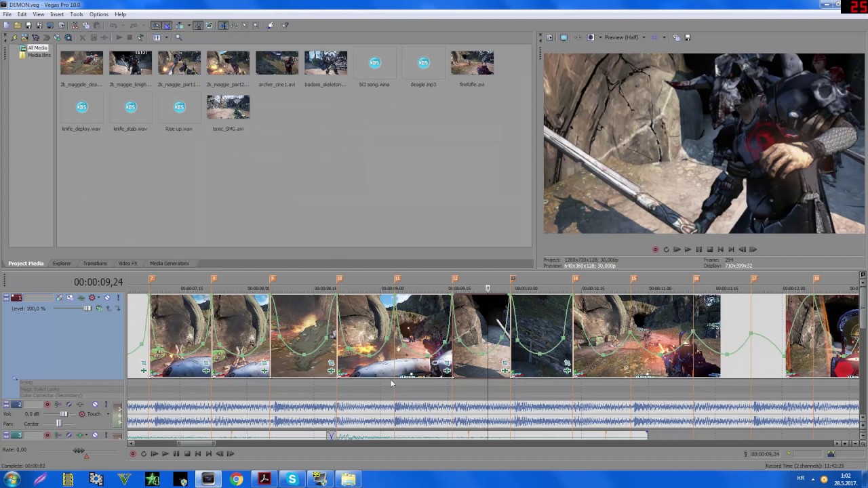
Task: Switch to the Transitions tab
Action: tap(95, 264)
